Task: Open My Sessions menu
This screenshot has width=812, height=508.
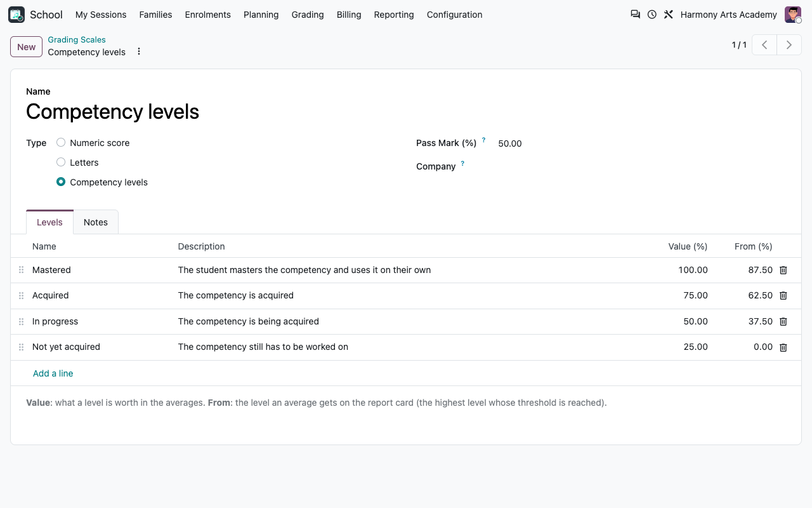Action: pos(101,15)
